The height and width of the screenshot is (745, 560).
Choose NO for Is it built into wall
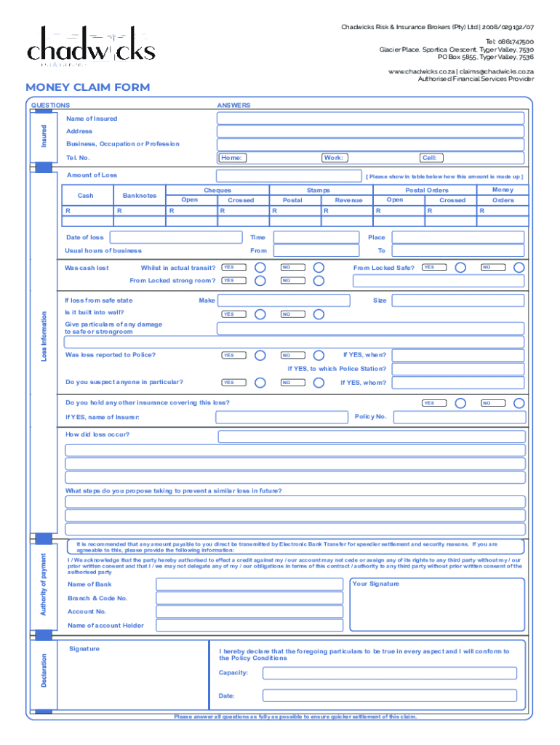coord(318,314)
